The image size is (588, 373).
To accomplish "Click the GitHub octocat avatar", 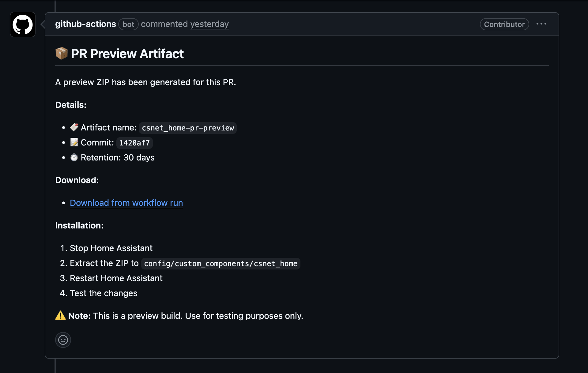I will coord(22,24).
